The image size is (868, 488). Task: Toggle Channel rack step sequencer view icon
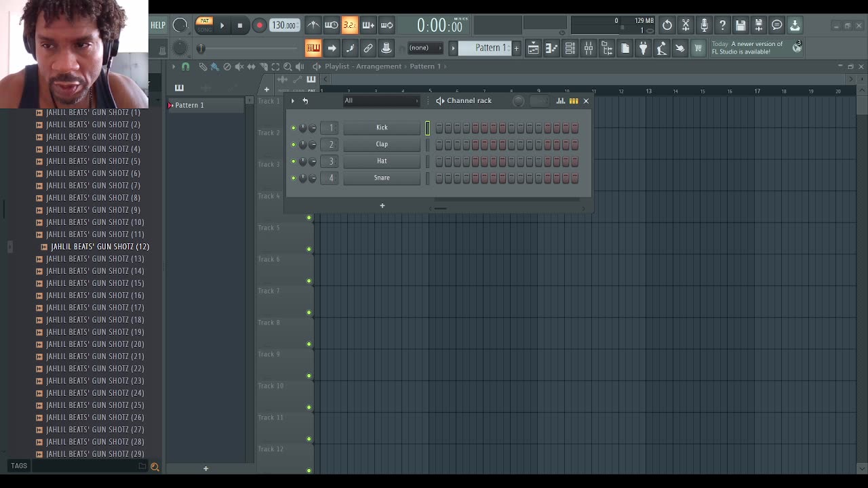coord(574,101)
